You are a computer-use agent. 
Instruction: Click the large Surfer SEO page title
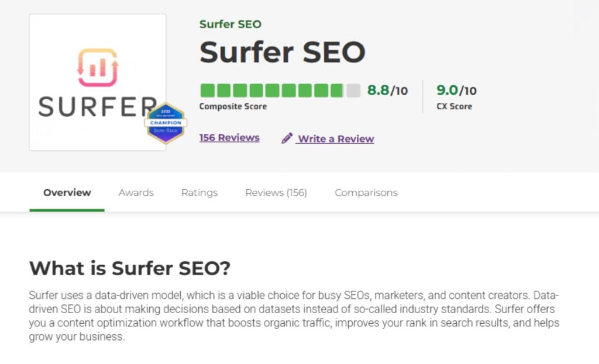coord(282,53)
